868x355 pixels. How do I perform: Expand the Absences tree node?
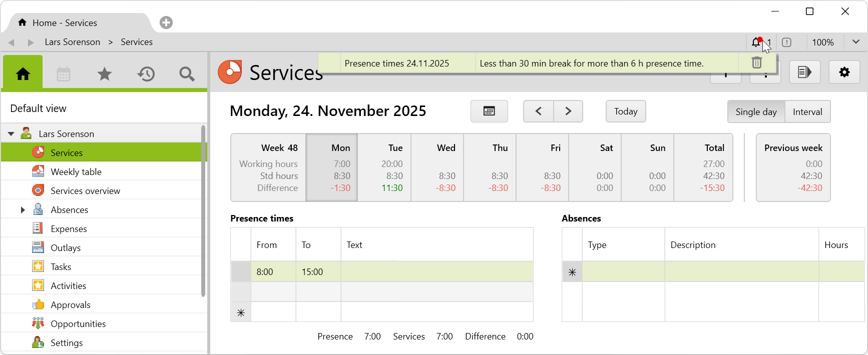coord(23,210)
